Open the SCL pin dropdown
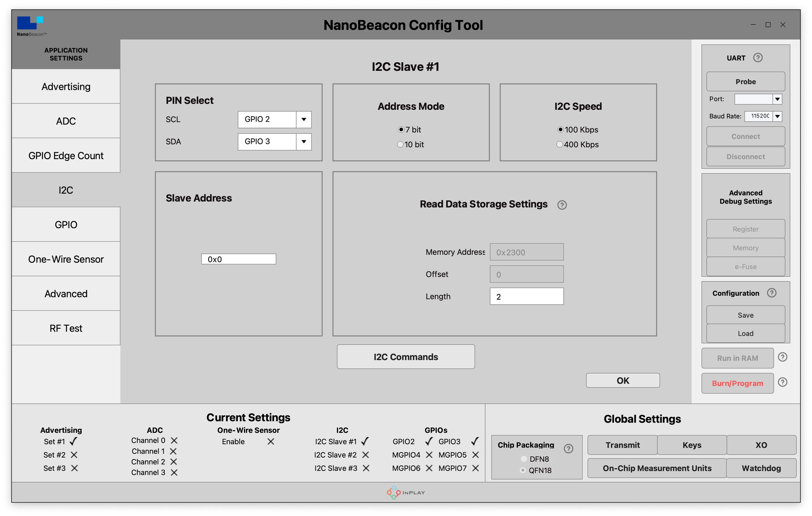 coord(304,119)
